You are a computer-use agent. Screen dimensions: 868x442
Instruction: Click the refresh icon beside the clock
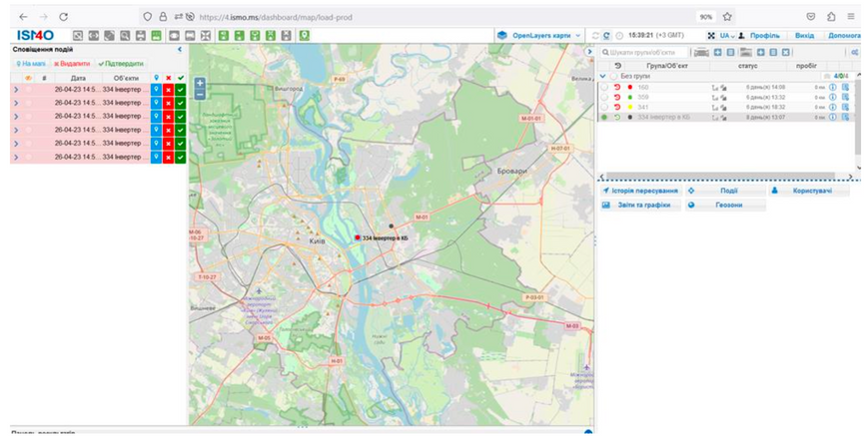coord(606,35)
